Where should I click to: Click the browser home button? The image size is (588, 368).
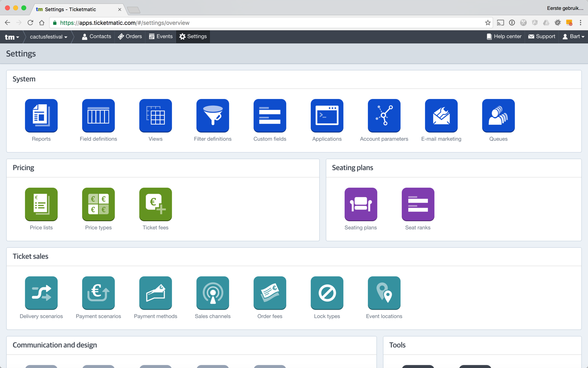coord(42,23)
